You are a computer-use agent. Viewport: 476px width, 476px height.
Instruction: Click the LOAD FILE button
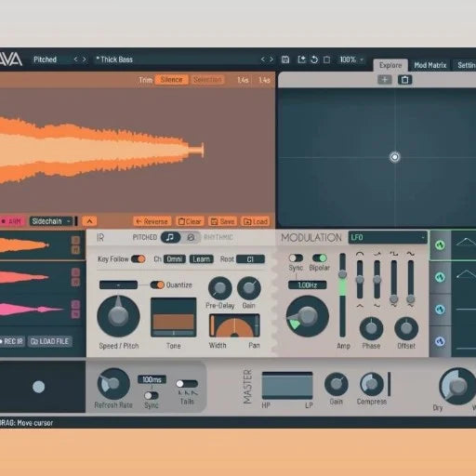coord(50,341)
